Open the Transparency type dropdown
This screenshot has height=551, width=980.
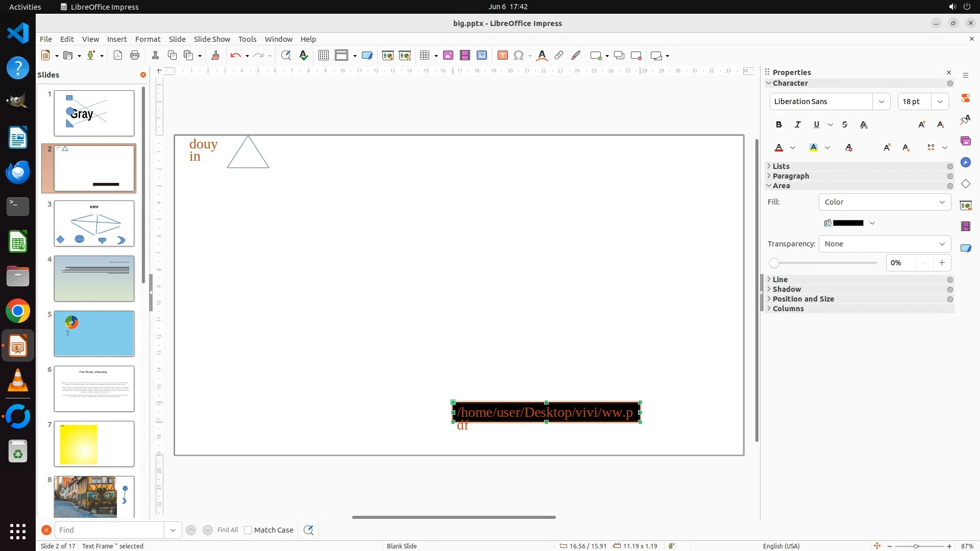pyautogui.click(x=885, y=244)
